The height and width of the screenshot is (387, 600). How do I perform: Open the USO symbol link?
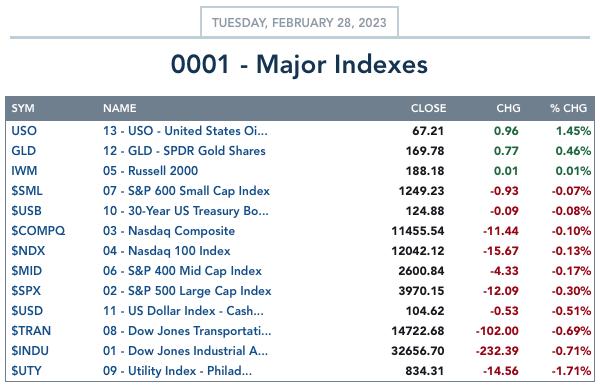click(x=24, y=131)
